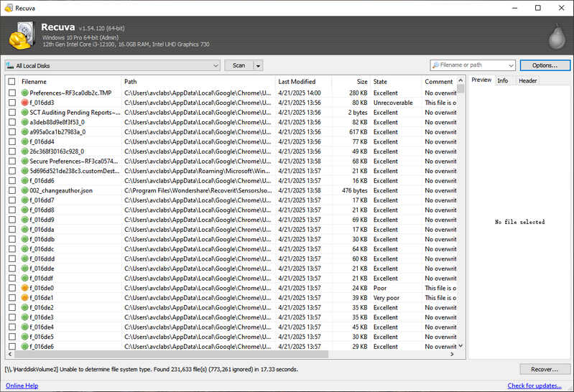Click the red state icon beside f_016dd3
574x392 pixels.
coord(24,103)
